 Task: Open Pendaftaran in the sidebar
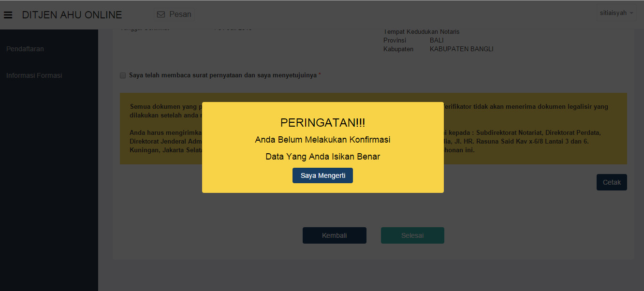click(x=25, y=49)
